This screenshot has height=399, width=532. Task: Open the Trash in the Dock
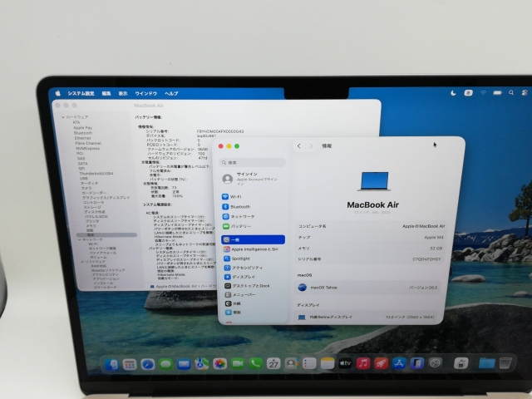505,363
